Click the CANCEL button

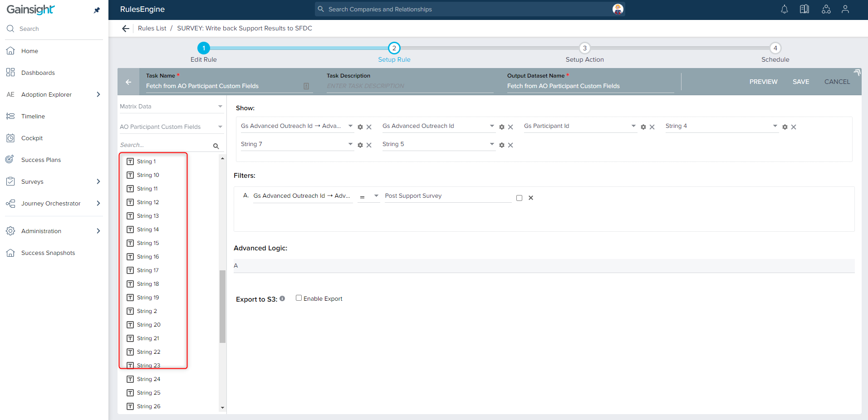[837, 82]
